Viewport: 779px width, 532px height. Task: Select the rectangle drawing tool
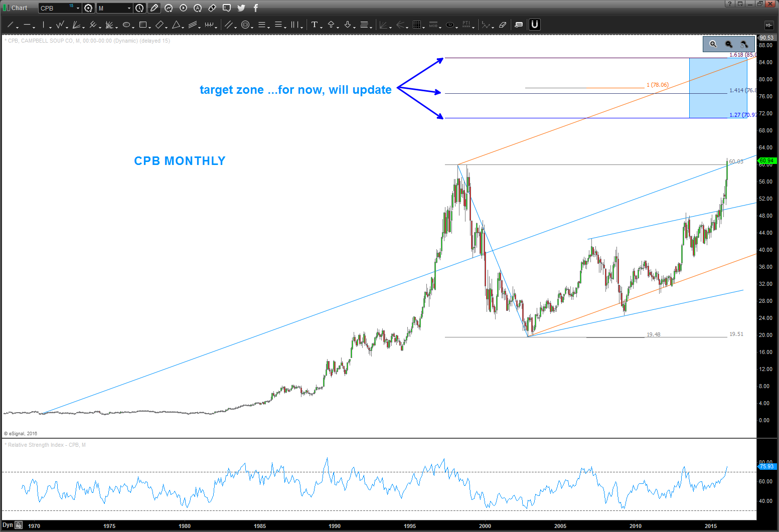point(142,25)
